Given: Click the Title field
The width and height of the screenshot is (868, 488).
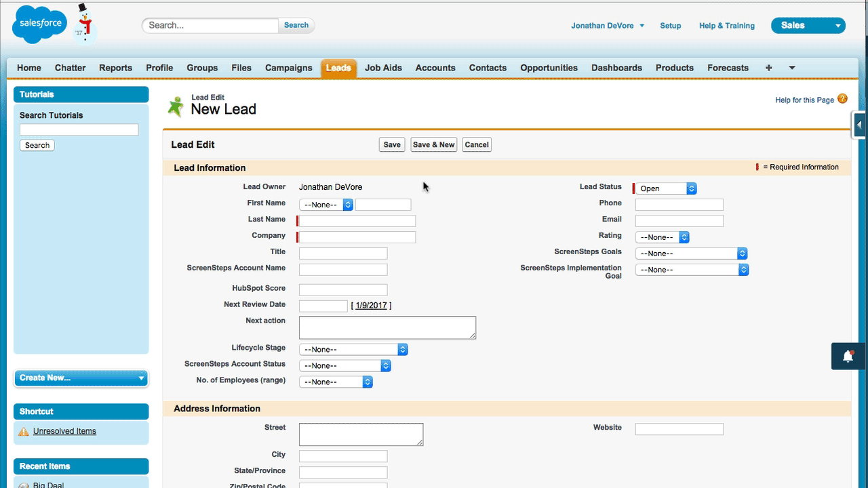Looking at the screenshot, I should pyautogui.click(x=343, y=253).
